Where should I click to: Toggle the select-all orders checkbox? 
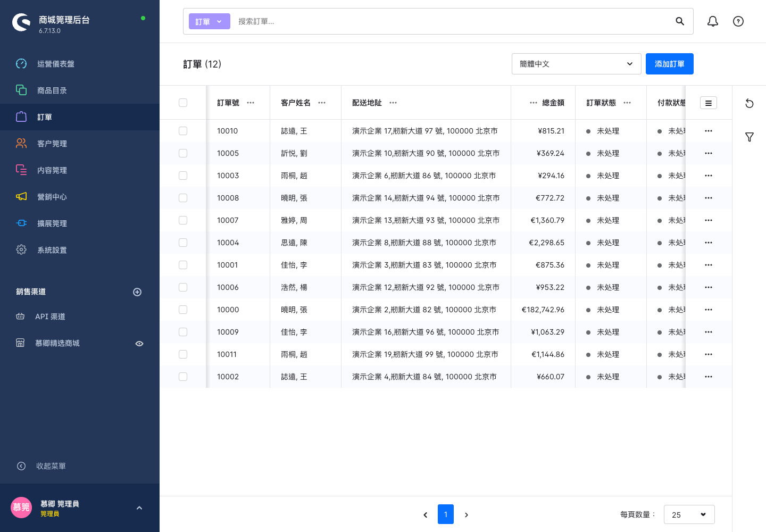pyautogui.click(x=183, y=103)
